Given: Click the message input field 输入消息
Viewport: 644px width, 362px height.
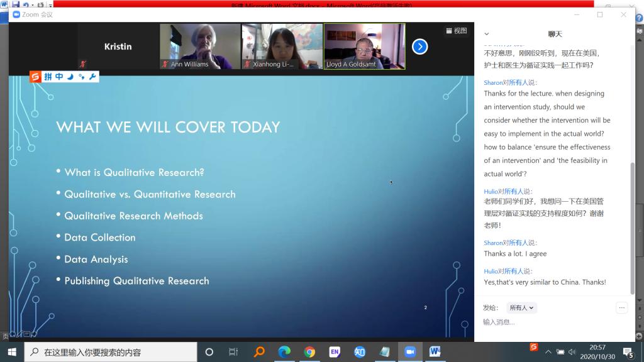Looking at the screenshot, I should point(553,322).
